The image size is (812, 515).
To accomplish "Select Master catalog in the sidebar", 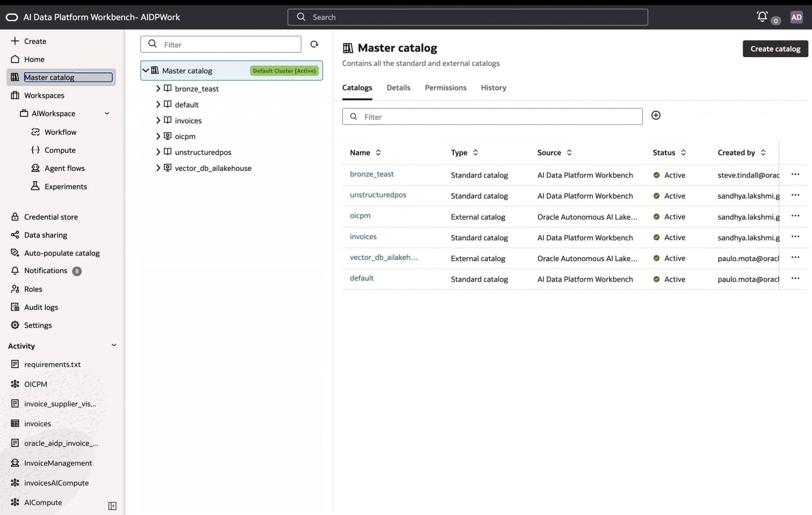I will tap(61, 77).
